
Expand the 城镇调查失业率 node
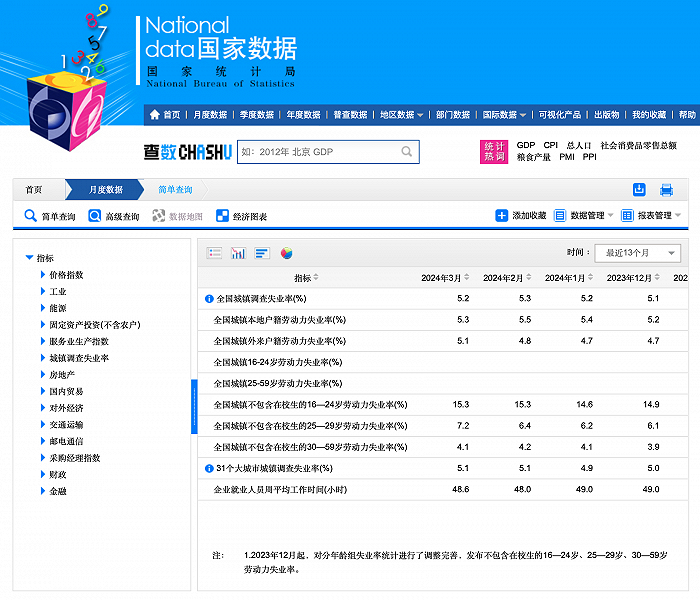[43, 358]
